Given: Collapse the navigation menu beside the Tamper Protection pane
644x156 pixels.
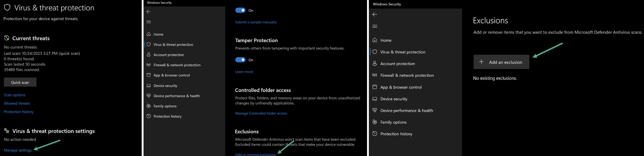Looking at the screenshot, I should click(149, 22).
